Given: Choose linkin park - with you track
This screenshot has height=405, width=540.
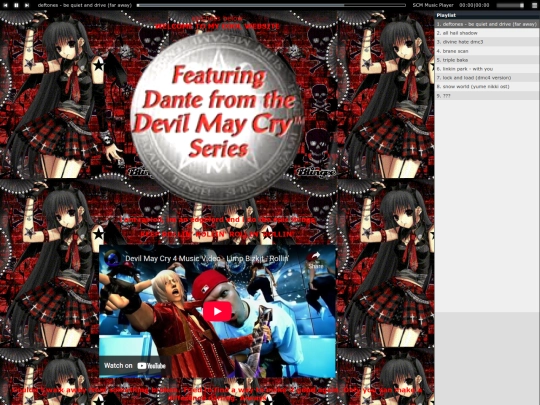Looking at the screenshot, I should pyautogui.click(x=487, y=69).
